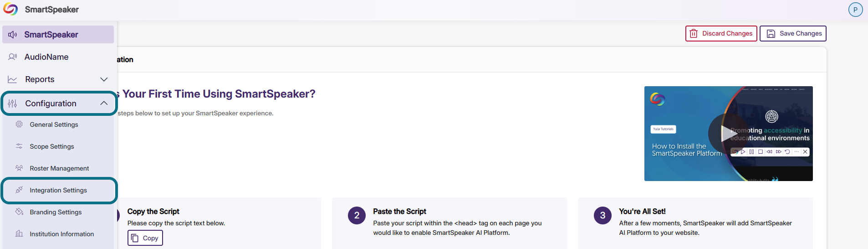Click the Save Changes button
The image size is (868, 249).
pos(793,33)
